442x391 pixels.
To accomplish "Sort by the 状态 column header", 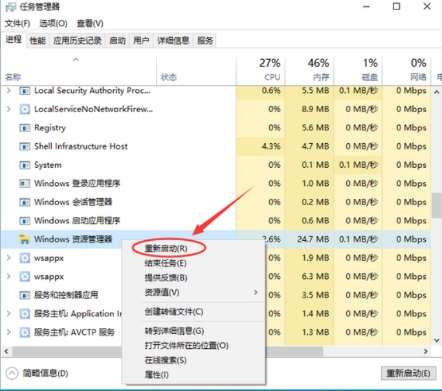I will click(169, 77).
